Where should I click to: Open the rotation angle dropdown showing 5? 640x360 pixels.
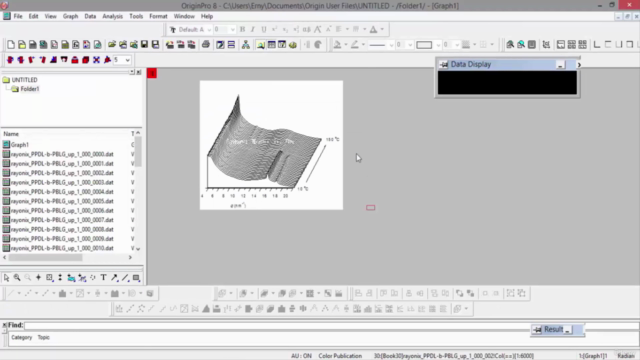(x=128, y=60)
